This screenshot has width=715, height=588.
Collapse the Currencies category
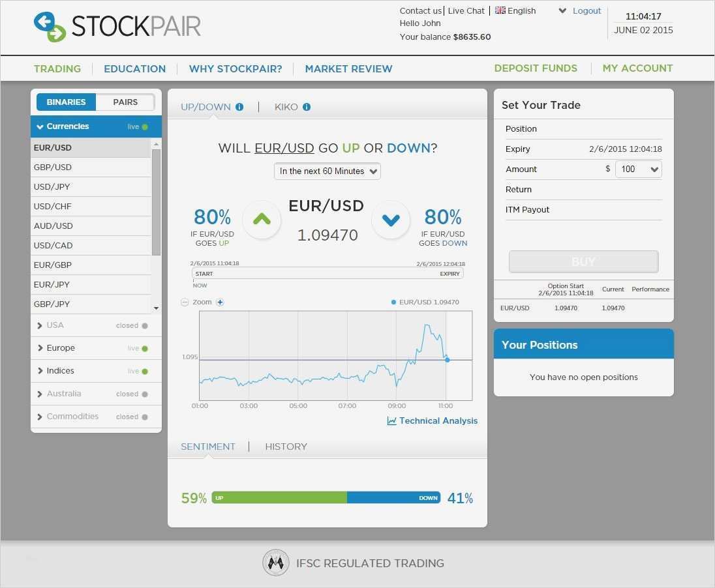point(96,126)
